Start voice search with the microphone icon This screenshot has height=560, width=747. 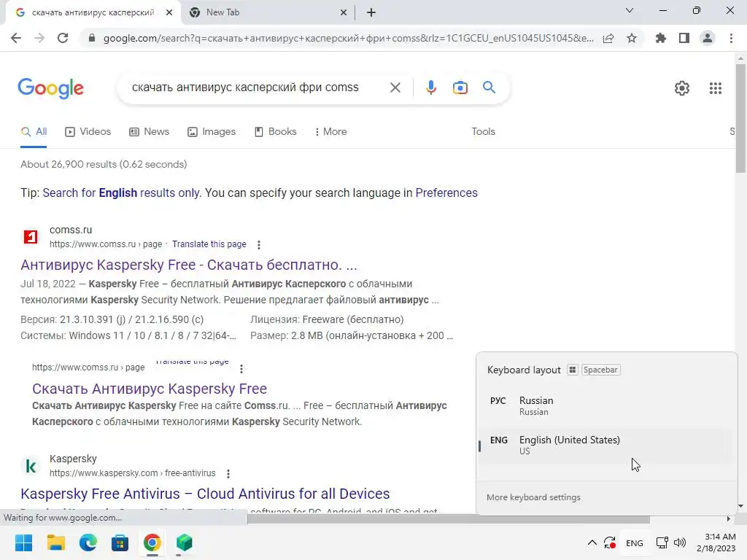pos(431,87)
